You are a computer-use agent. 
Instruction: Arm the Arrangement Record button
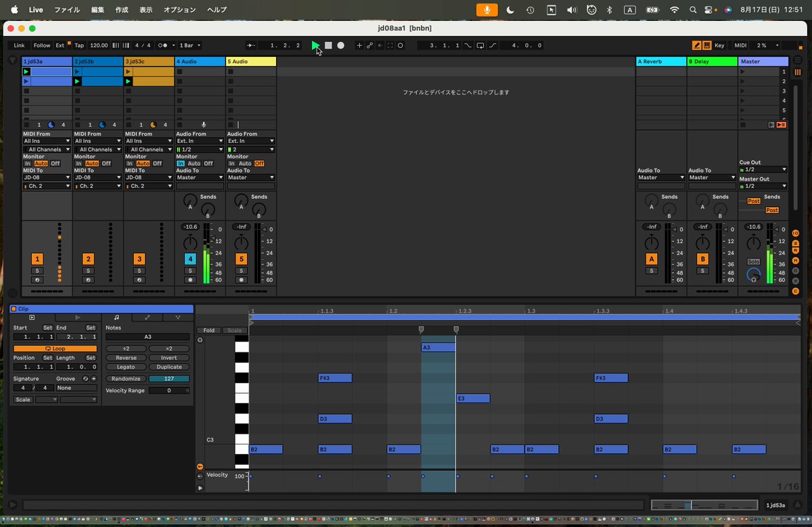(341, 45)
